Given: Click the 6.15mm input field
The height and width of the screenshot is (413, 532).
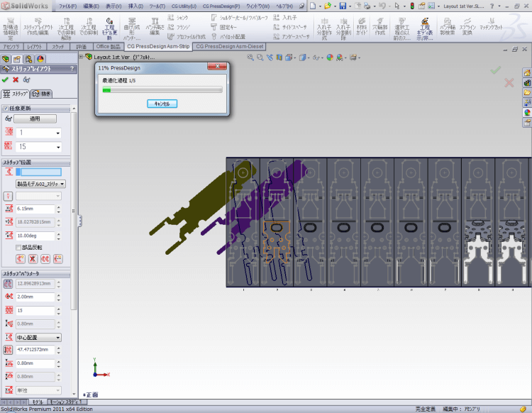Looking at the screenshot, I should (x=35, y=209).
